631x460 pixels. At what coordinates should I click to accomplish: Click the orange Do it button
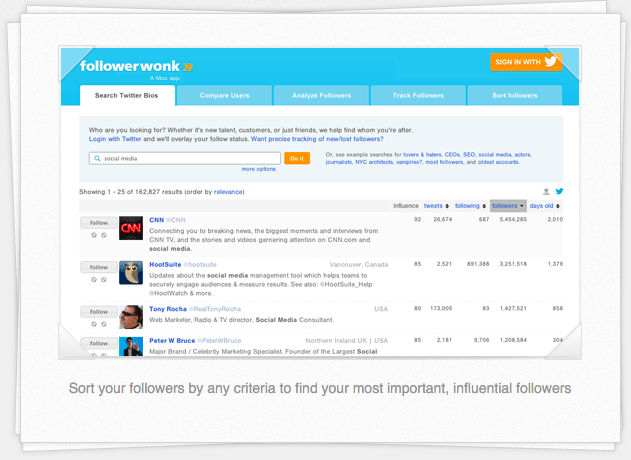[x=297, y=158]
